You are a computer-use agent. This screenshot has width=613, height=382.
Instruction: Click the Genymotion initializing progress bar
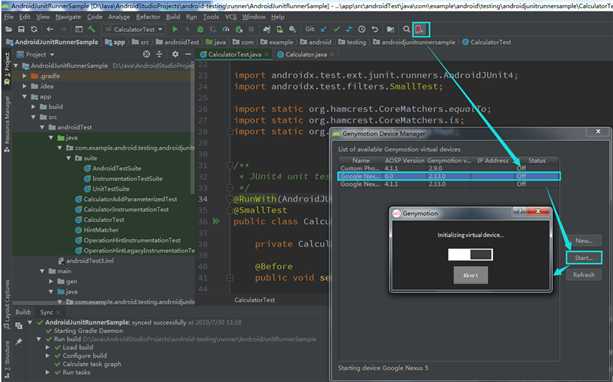pos(470,255)
